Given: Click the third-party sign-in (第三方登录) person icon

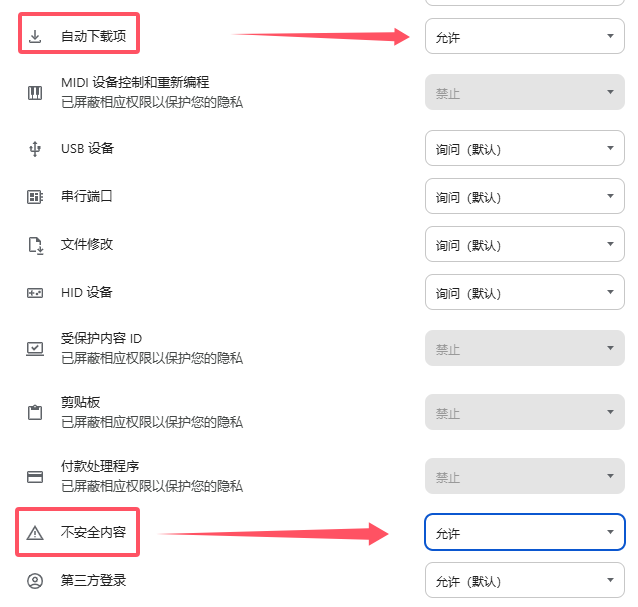Looking at the screenshot, I should [35, 581].
